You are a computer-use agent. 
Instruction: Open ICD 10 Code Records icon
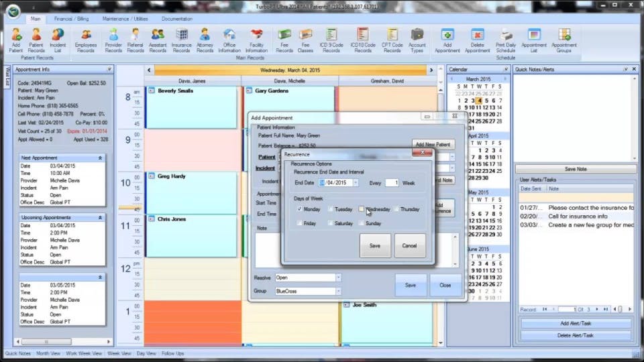click(x=363, y=40)
